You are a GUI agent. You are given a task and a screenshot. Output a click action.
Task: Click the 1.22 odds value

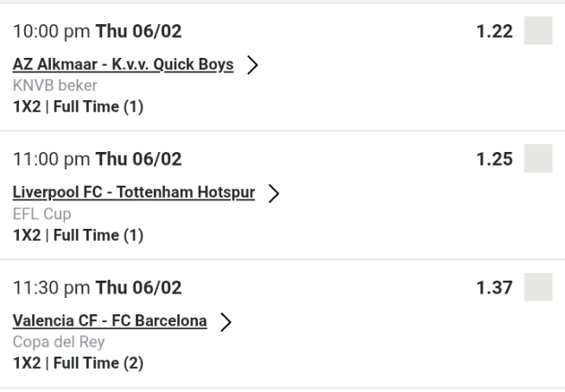[x=495, y=32]
